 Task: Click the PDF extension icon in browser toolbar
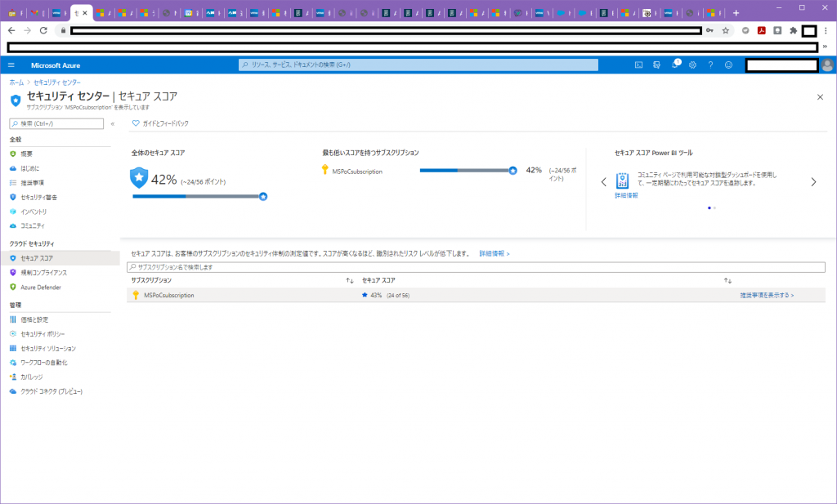761,31
